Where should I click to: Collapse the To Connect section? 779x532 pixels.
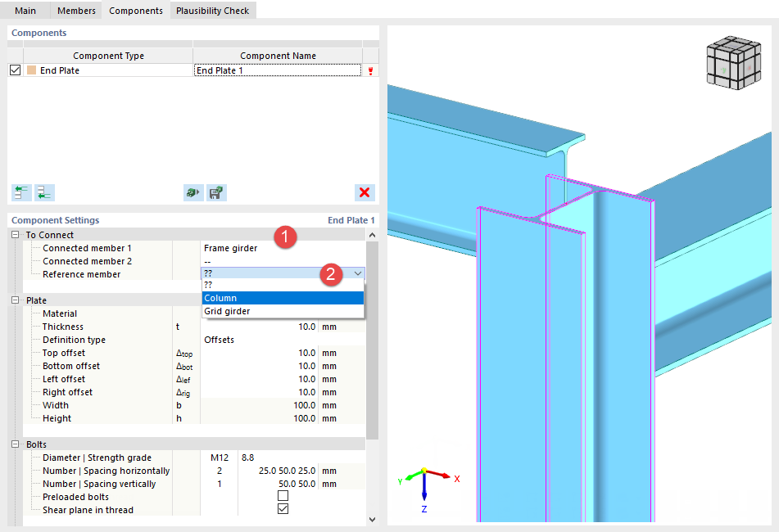[15, 235]
